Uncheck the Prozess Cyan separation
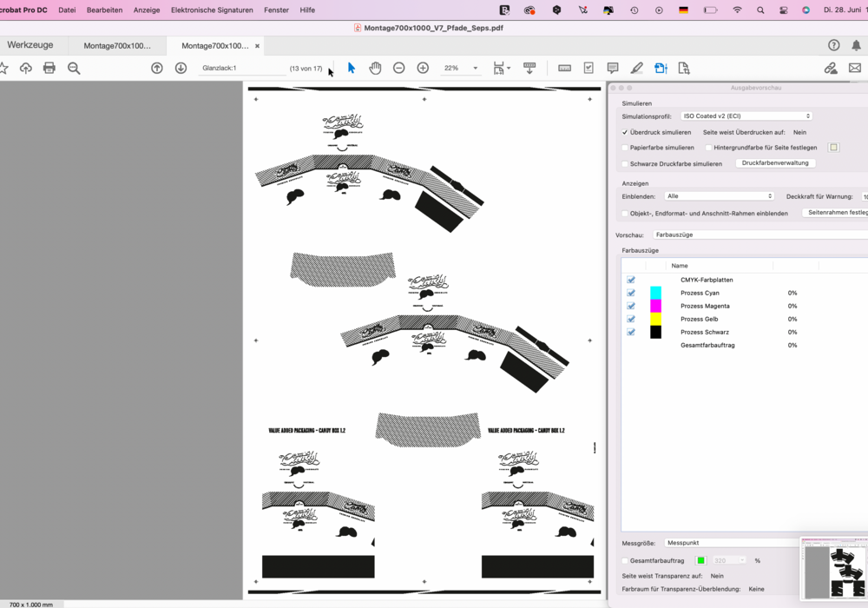This screenshot has height=608, width=868. [631, 293]
